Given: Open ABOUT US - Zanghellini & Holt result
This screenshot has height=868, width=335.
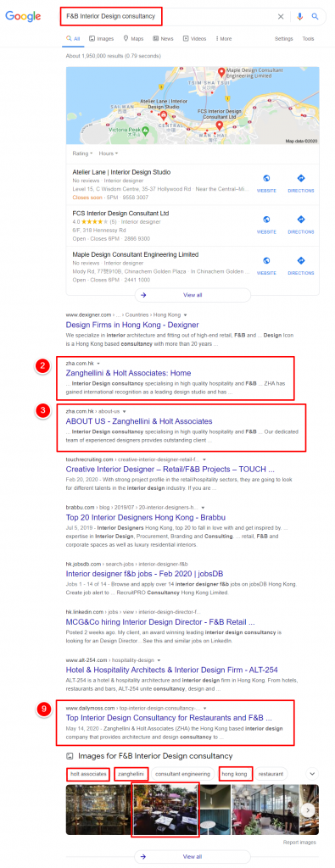Looking at the screenshot, I should point(138,421).
